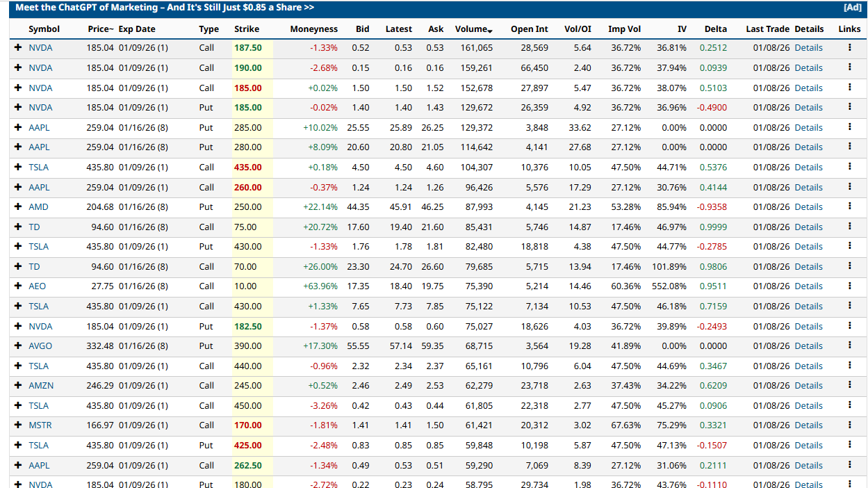Open TD symbol link in 75.00 strike row
868x488 pixels.
pos(34,227)
